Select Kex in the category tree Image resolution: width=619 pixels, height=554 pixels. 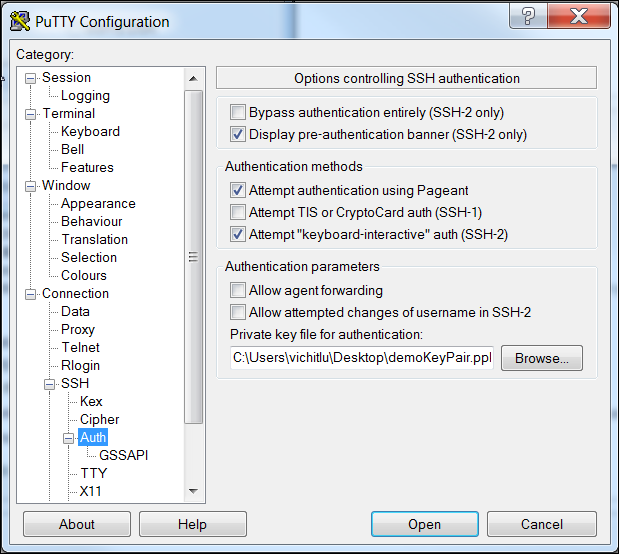click(91, 402)
